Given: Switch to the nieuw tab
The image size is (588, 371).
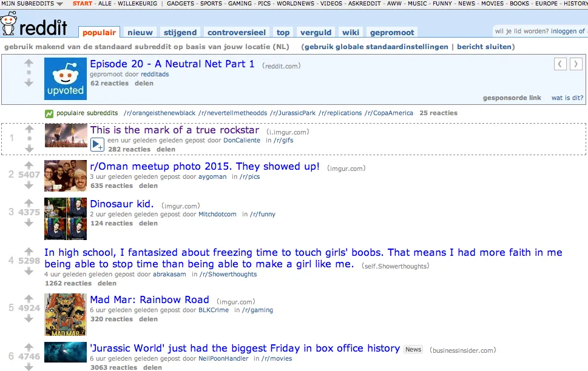Looking at the screenshot, I should 140,33.
